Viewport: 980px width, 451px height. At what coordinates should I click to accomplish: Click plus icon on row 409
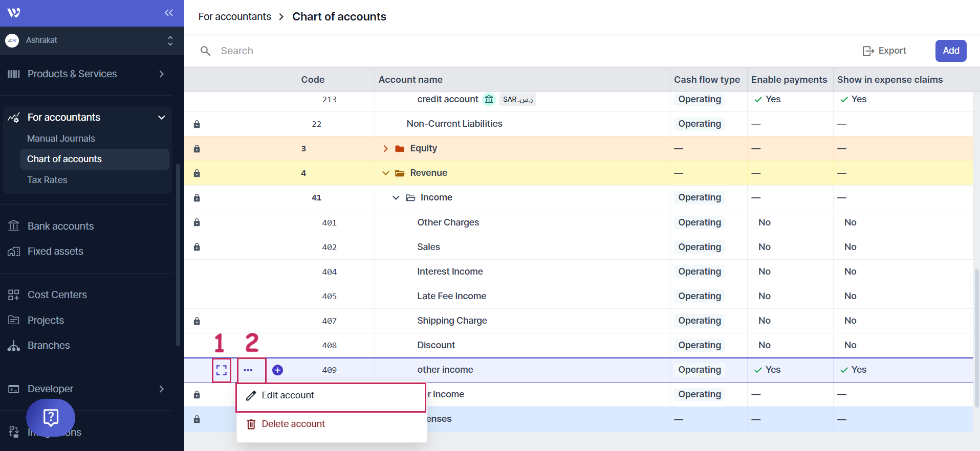click(277, 370)
